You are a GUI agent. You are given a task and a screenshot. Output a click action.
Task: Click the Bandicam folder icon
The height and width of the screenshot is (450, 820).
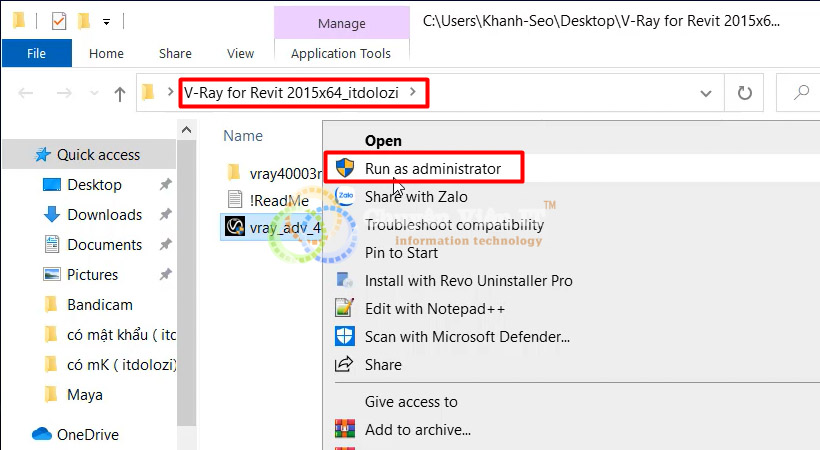tap(51, 305)
